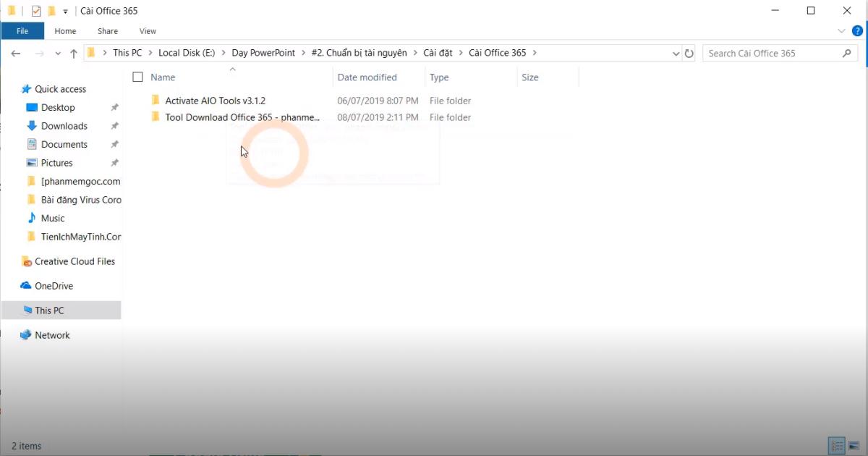Click the OneDrive cloud icon in sidebar
Image resolution: width=868 pixels, height=456 pixels.
[x=25, y=286]
